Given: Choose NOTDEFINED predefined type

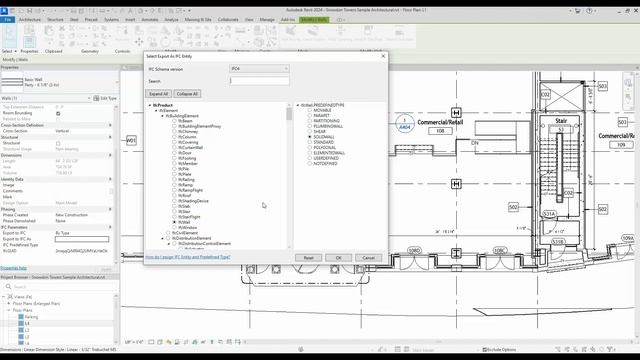Looking at the screenshot, I should pyautogui.click(x=310, y=164).
